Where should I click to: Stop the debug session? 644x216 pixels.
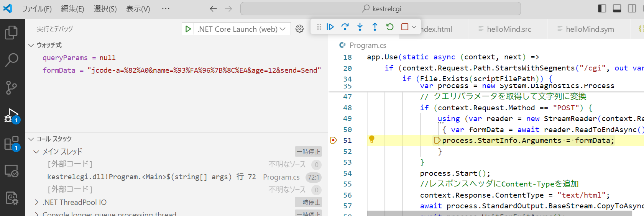pyautogui.click(x=404, y=27)
